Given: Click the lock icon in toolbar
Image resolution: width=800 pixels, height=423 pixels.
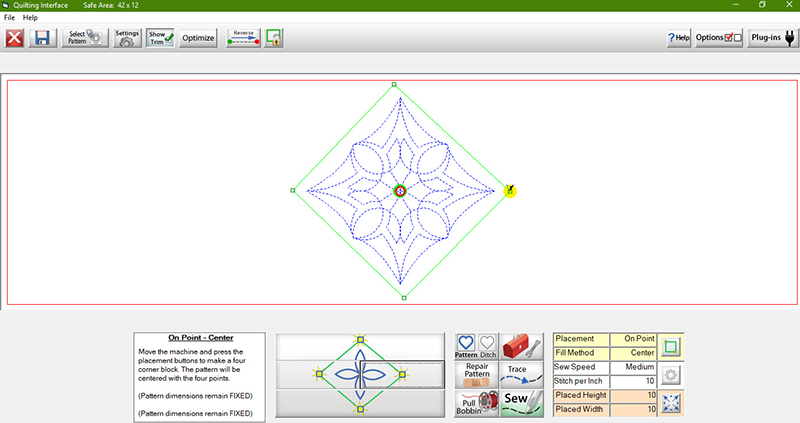Looking at the screenshot, I should pyautogui.click(x=273, y=38).
